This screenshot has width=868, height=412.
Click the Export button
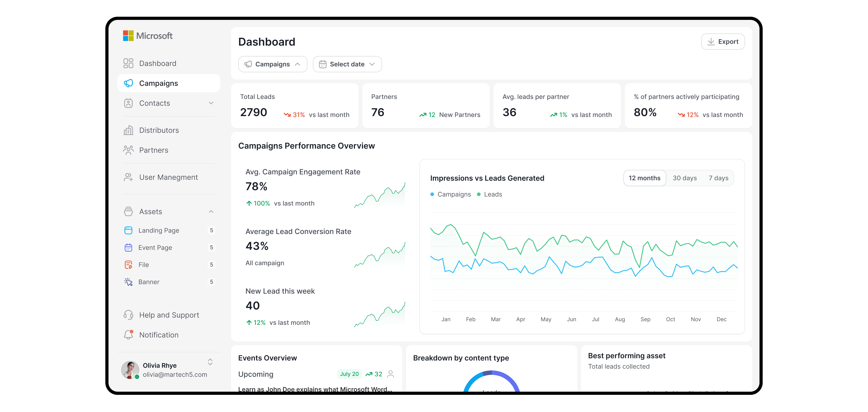723,42
